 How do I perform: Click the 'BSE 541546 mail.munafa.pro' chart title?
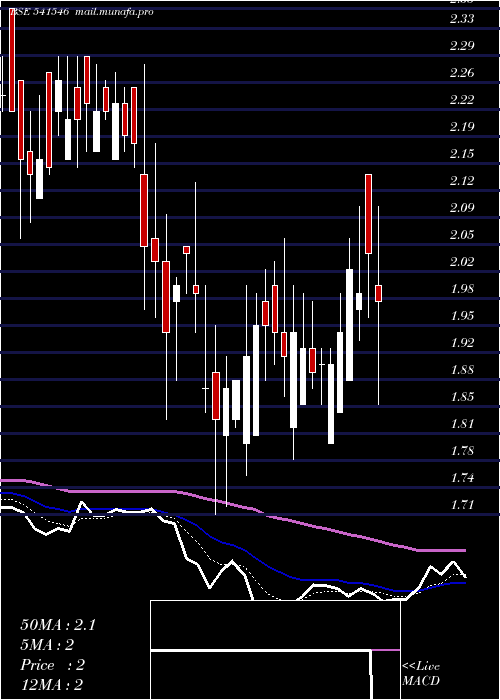(x=81, y=12)
